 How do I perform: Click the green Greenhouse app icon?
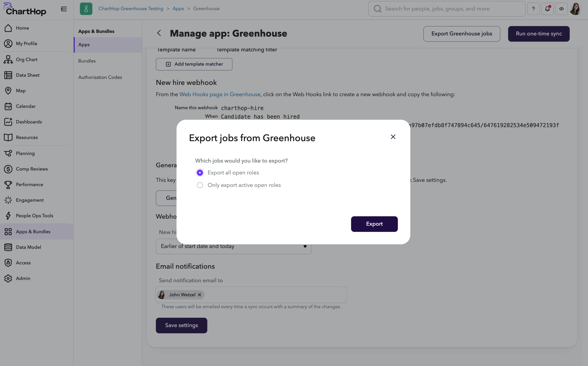point(86,9)
